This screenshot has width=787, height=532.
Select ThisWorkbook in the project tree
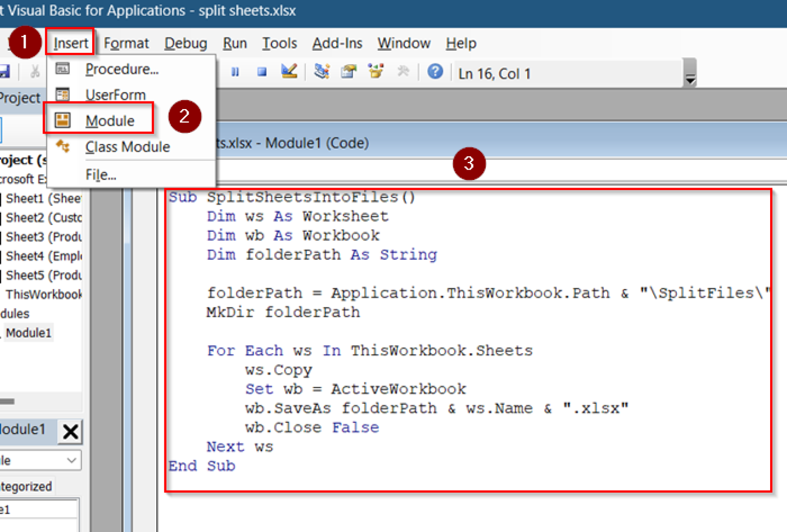tap(44, 294)
